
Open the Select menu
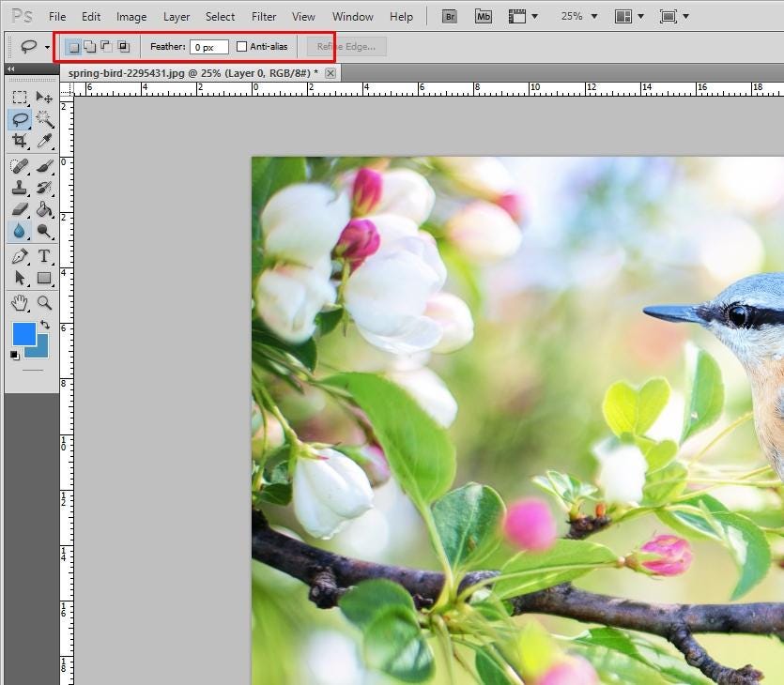pyautogui.click(x=220, y=17)
